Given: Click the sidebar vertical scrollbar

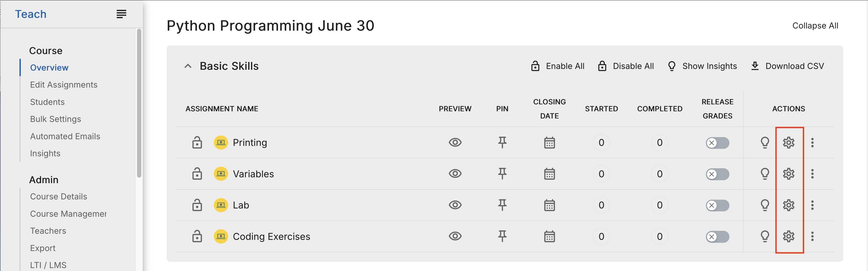Looking at the screenshot, I should tap(139, 103).
